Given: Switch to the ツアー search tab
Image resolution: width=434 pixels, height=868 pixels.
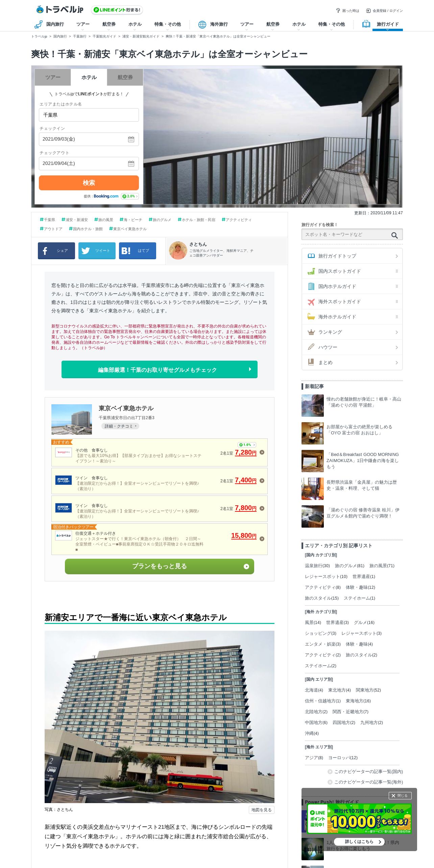Looking at the screenshot, I should tap(53, 77).
